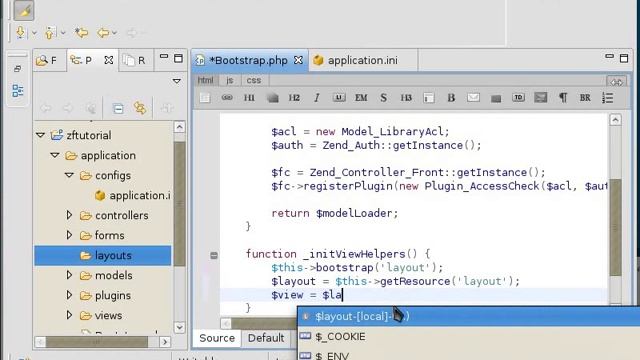This screenshot has width=640, height=360.
Task: Close the P explorer tab
Action: pos(109,60)
